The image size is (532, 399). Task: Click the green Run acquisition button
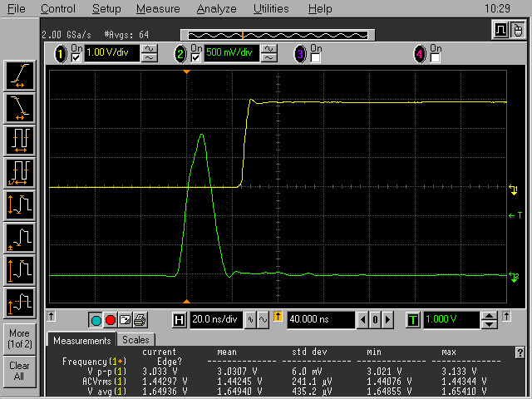(96, 320)
